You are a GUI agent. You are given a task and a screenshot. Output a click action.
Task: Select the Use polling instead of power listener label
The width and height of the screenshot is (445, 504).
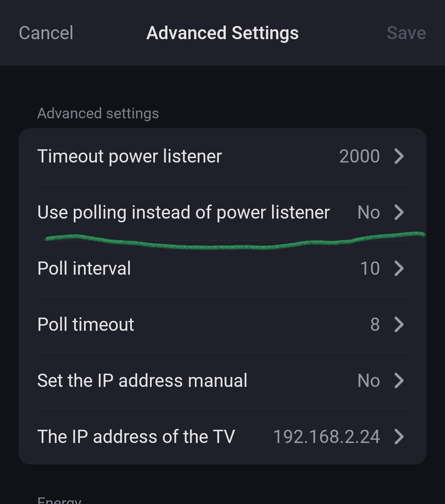coord(183,212)
